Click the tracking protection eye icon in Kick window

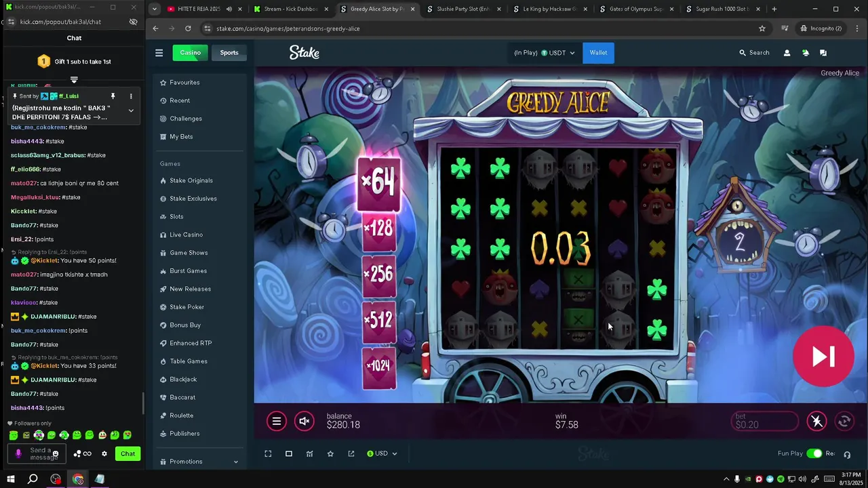tap(134, 22)
